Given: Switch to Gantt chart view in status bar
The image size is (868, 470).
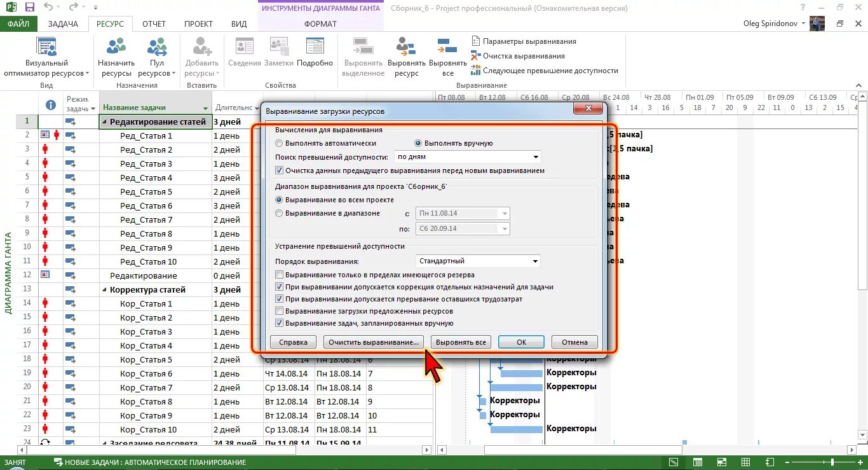Looking at the screenshot, I should point(673,462).
